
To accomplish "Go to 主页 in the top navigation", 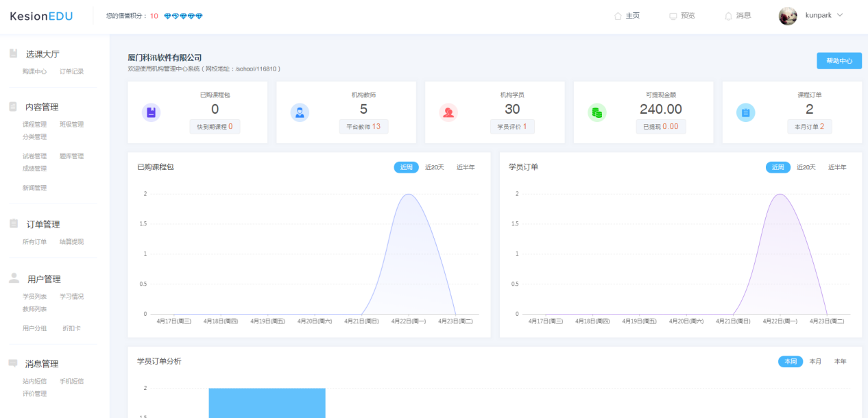I will pos(627,16).
